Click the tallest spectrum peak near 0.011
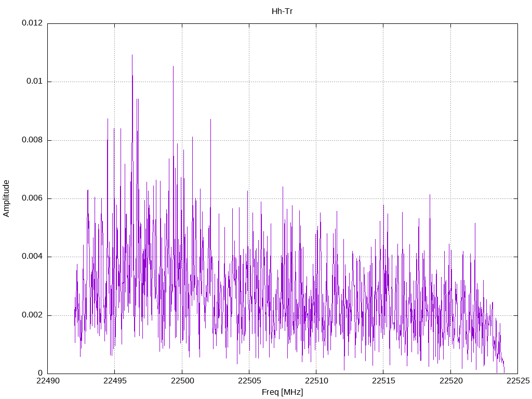This screenshot has width=532, height=399. coord(132,56)
